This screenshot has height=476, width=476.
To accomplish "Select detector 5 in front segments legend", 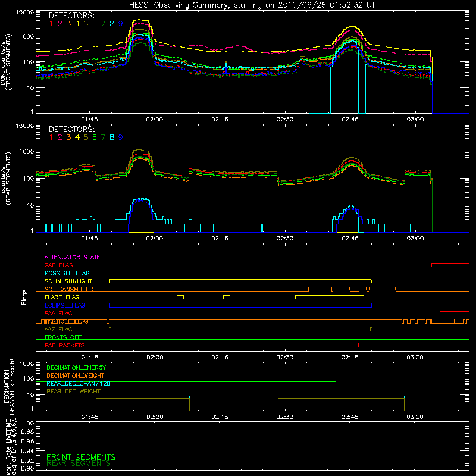I will pos(86,24).
